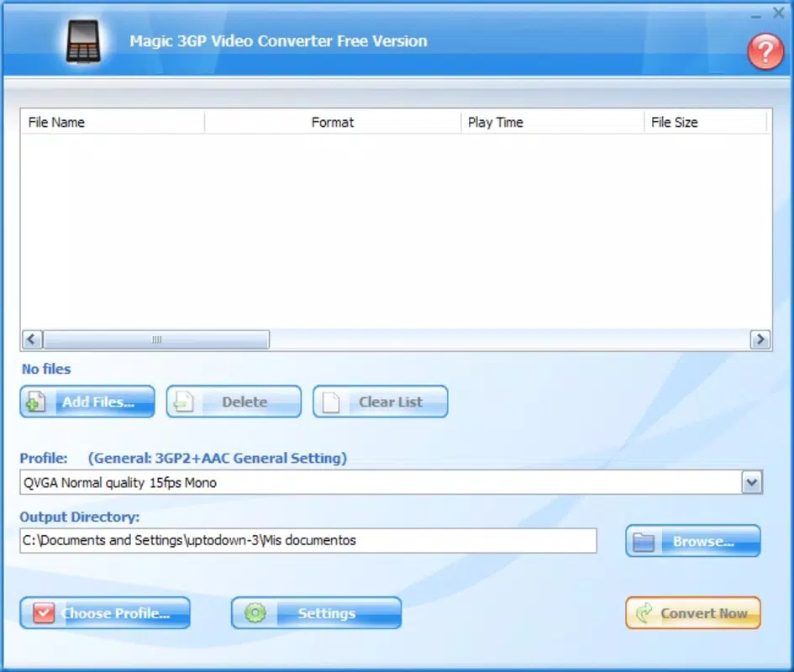Click the Output Directory path field

point(308,540)
